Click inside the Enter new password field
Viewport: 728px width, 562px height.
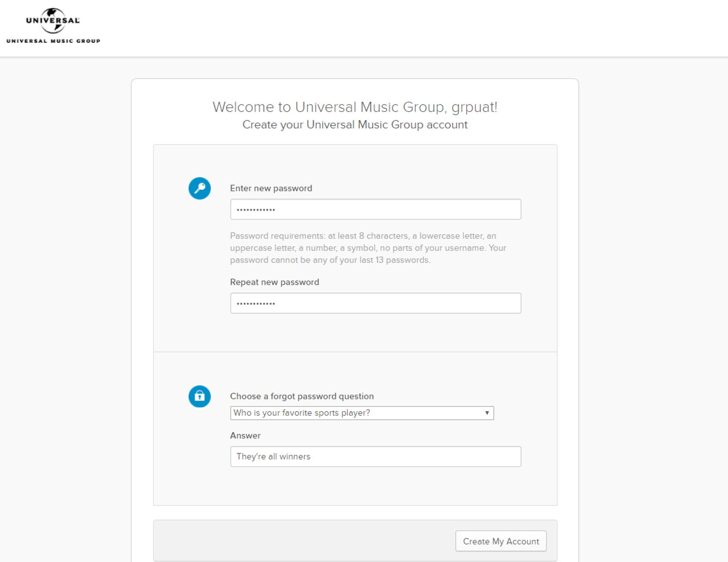375,209
